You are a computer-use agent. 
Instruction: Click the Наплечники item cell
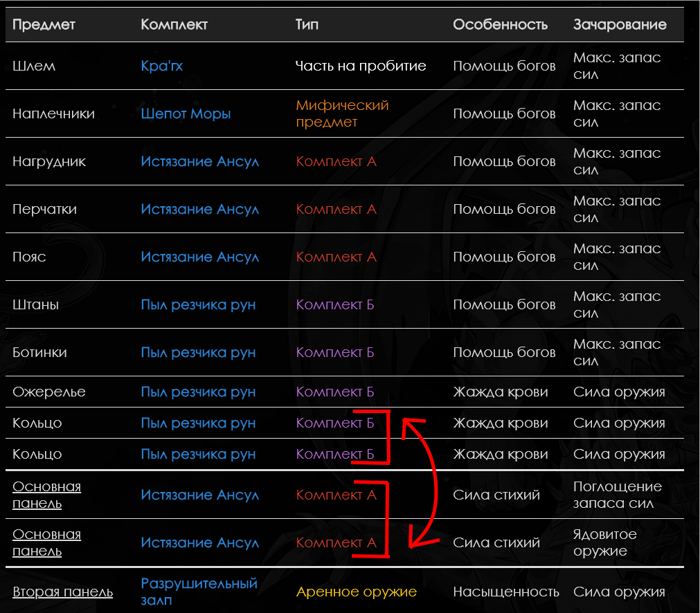53,113
